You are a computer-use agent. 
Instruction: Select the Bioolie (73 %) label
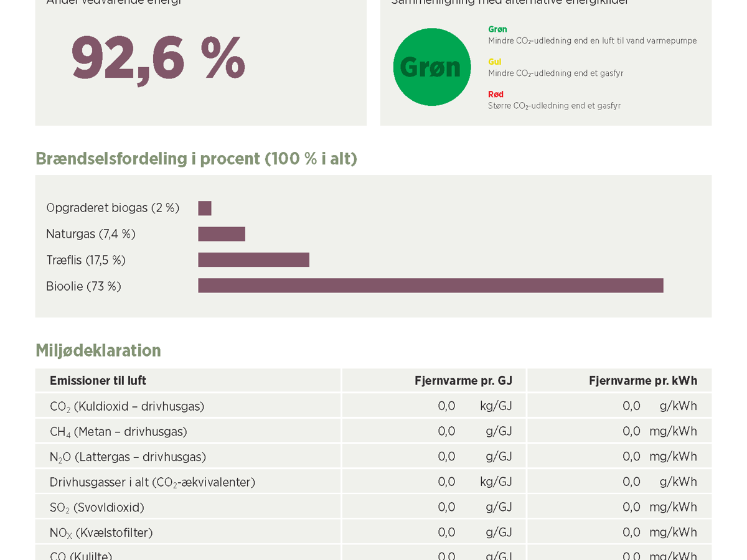tap(83, 286)
